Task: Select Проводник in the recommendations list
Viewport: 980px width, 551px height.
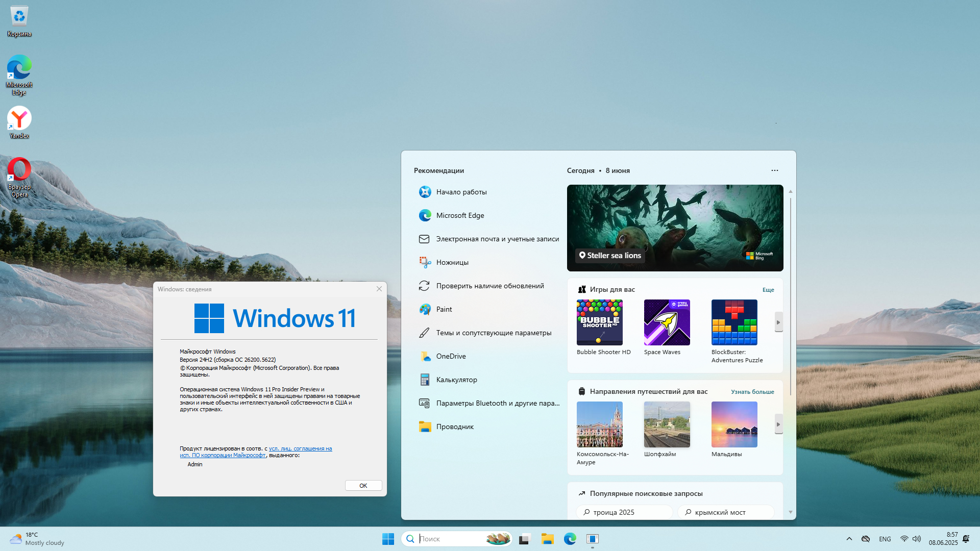Action: pos(454,427)
